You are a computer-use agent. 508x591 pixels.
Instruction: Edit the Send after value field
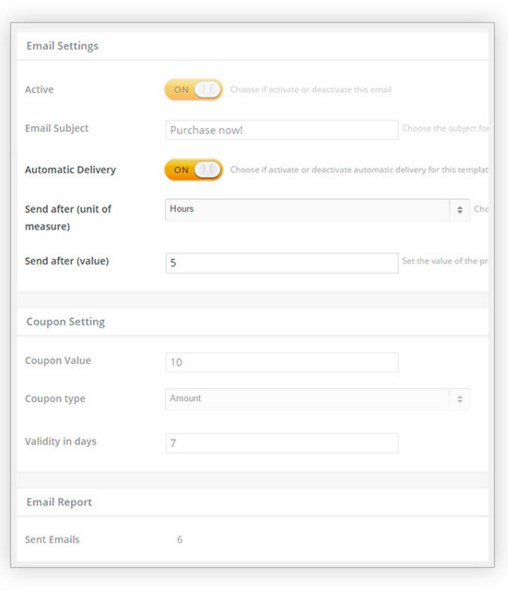[x=282, y=263]
